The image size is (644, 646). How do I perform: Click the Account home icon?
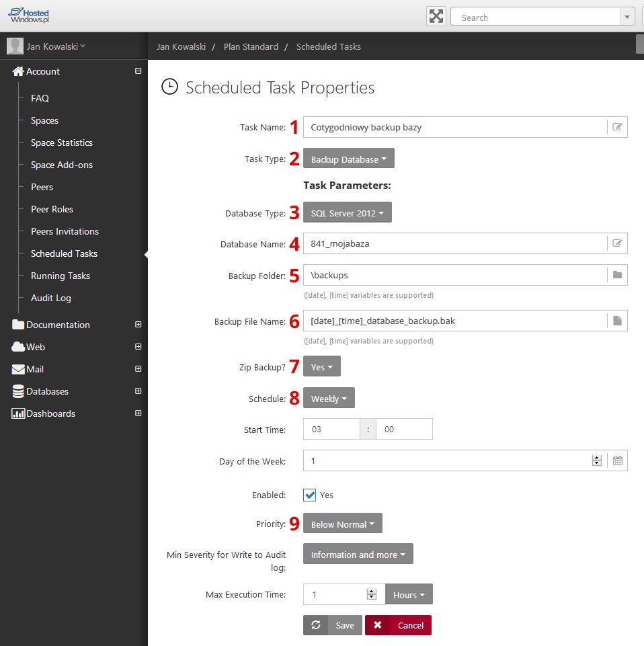[x=17, y=71]
